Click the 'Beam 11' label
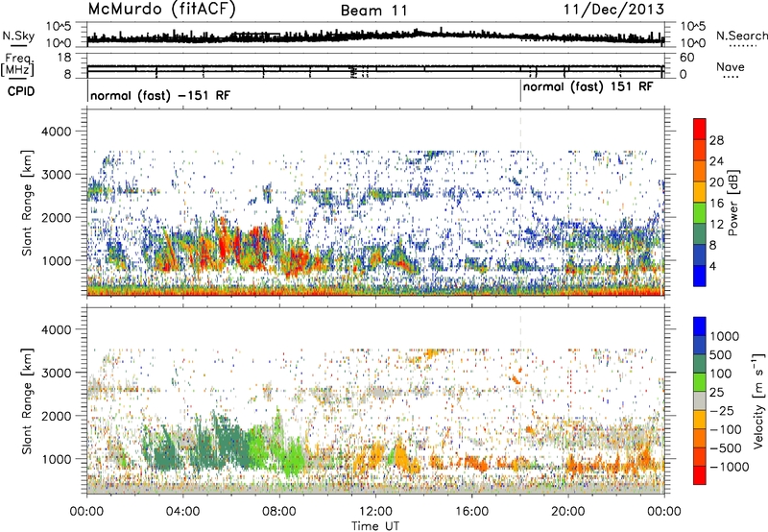768x532 pixels. (374, 11)
